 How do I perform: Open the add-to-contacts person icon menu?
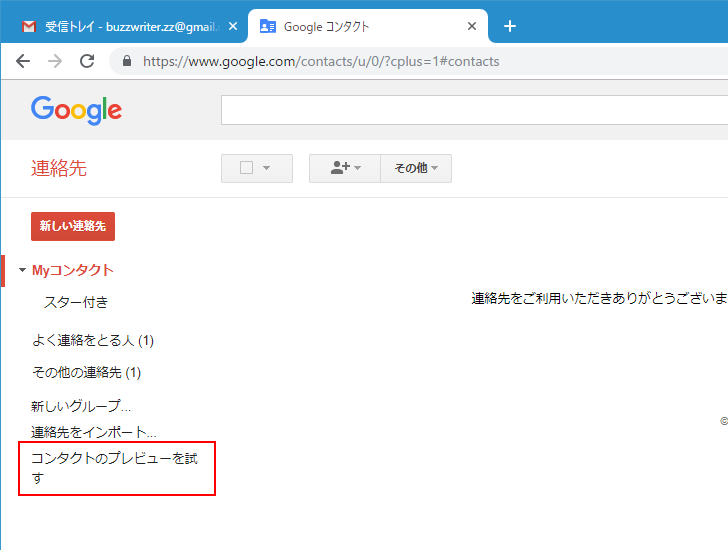click(345, 168)
